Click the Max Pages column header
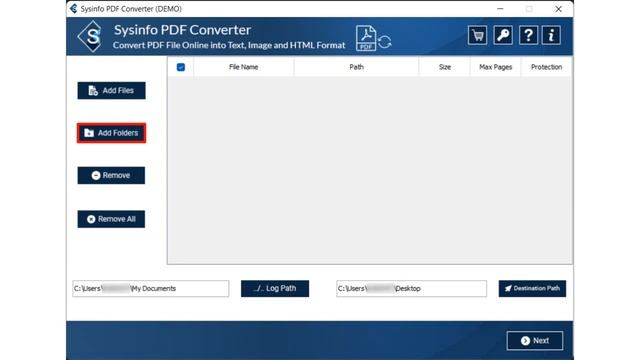 click(496, 67)
